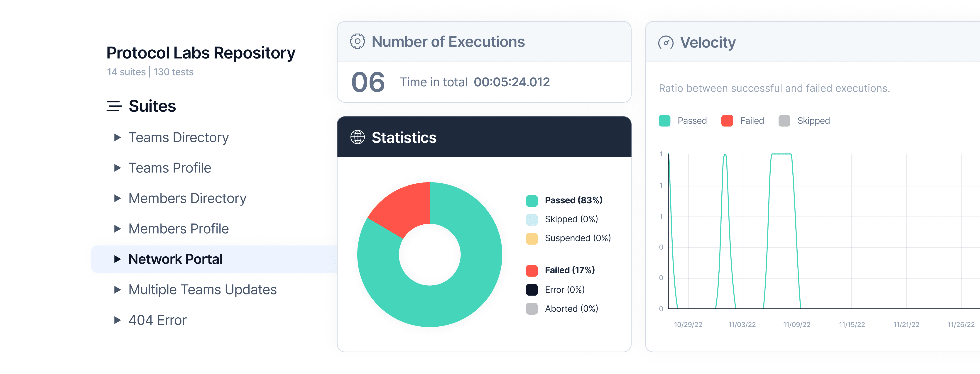Image resolution: width=980 pixels, height=374 pixels.
Task: Click the 11/09/22 plateau on Velocity chart
Action: pos(782,154)
